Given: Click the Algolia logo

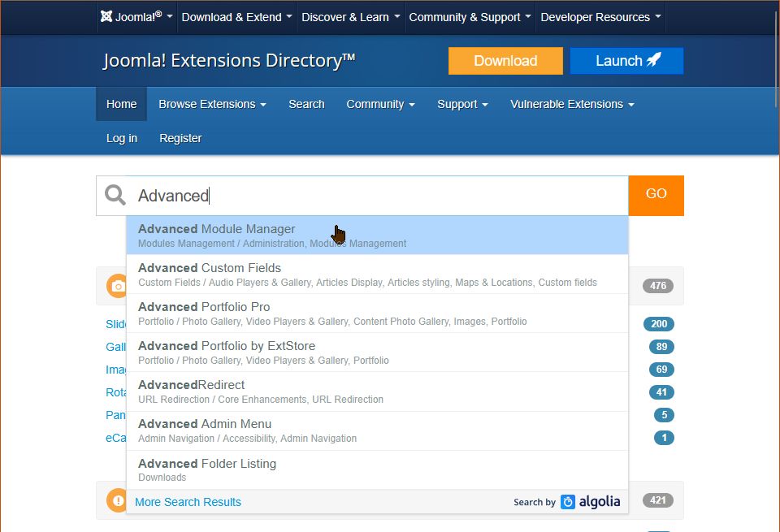Looking at the screenshot, I should pos(591,502).
